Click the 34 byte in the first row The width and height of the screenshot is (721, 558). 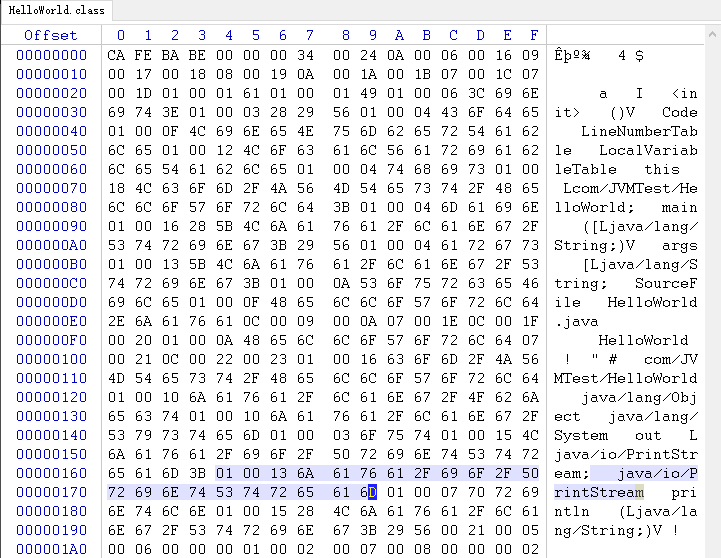pos(306,55)
